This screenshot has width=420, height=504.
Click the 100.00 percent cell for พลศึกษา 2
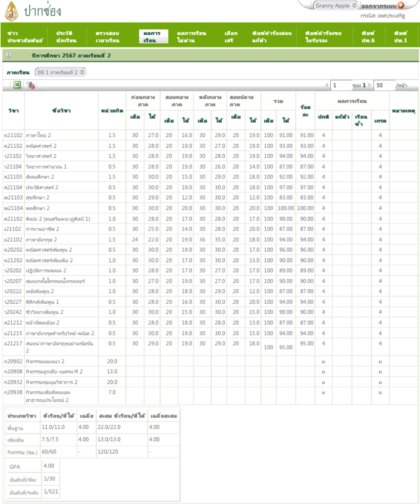point(305,208)
